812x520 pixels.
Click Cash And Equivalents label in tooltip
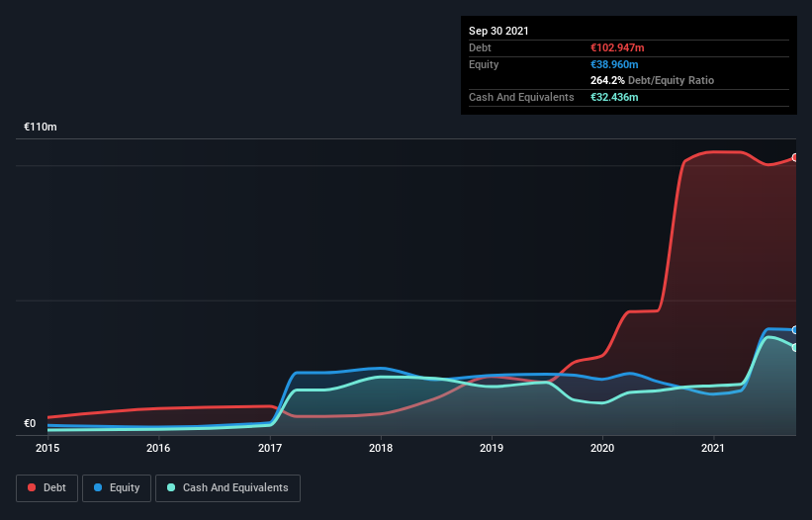click(x=521, y=97)
